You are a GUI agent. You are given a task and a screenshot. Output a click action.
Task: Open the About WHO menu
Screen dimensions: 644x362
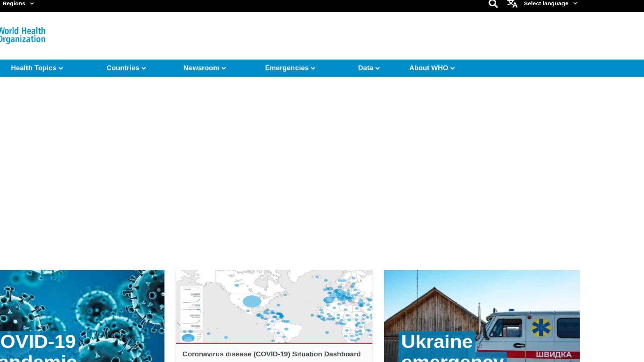pyautogui.click(x=432, y=68)
